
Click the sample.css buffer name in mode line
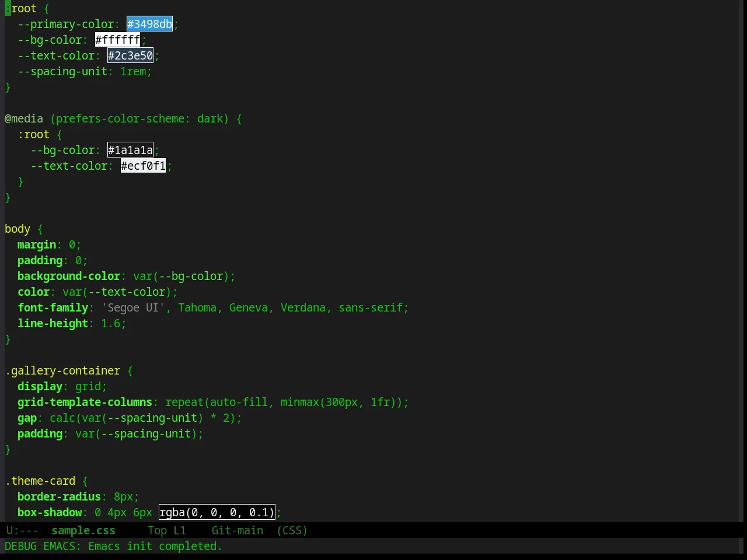[83, 530]
